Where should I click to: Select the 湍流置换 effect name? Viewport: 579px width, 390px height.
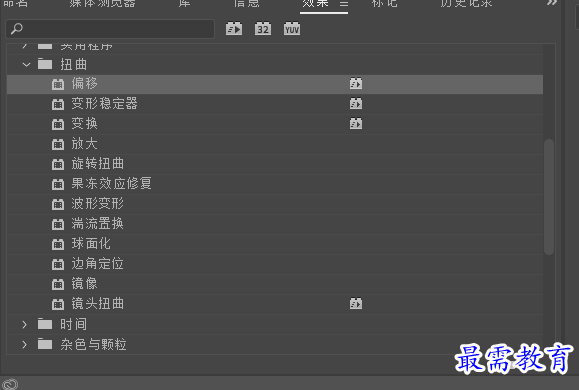click(x=98, y=223)
